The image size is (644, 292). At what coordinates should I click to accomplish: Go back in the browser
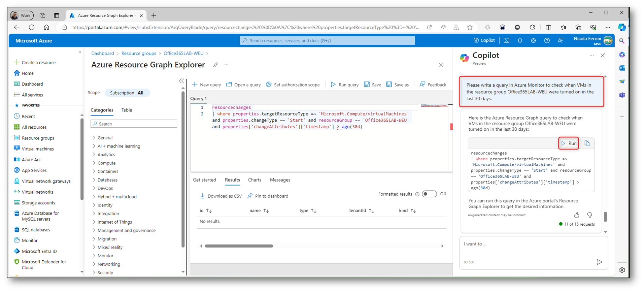(17, 27)
